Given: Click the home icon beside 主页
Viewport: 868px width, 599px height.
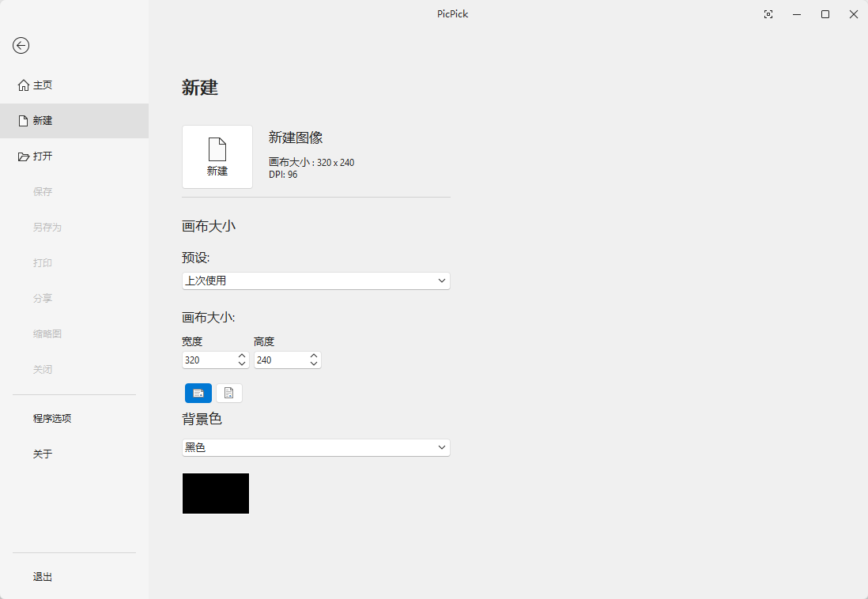Looking at the screenshot, I should tap(23, 85).
